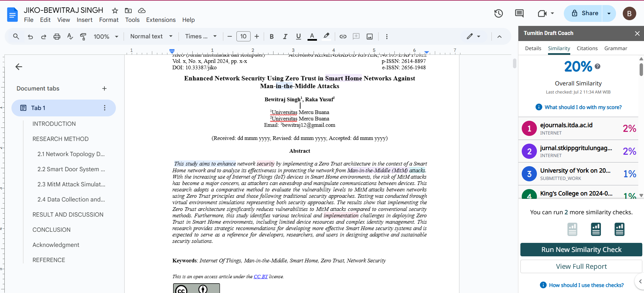
Task: Select the ejournals.itda.ac.id similarity source
Action: point(579,129)
